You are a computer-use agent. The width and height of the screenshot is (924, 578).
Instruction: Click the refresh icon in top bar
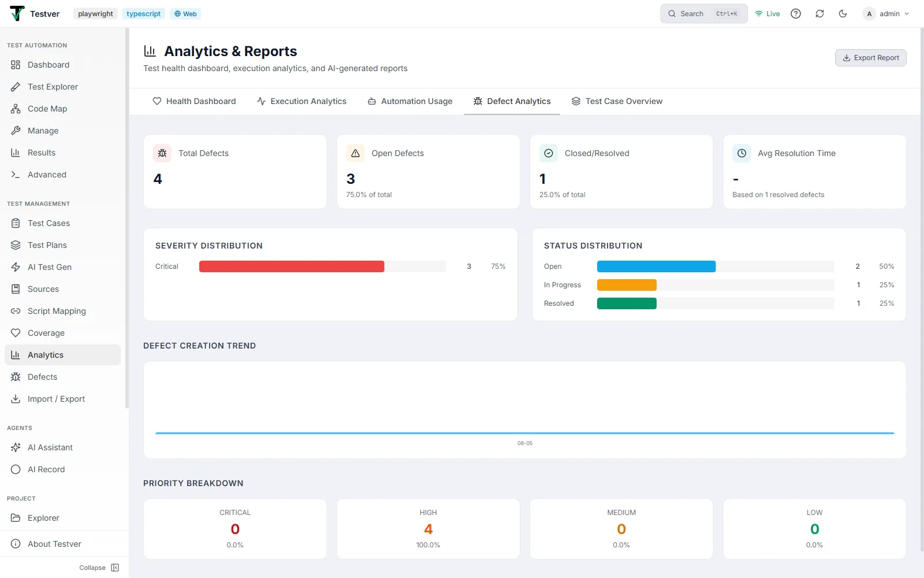point(819,14)
